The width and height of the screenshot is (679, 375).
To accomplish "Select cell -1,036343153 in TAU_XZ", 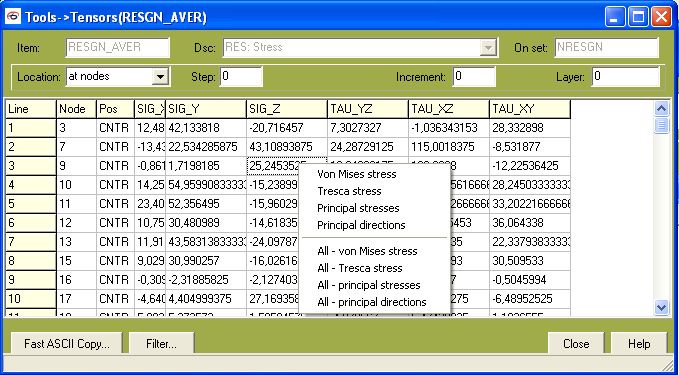I will pos(449,128).
